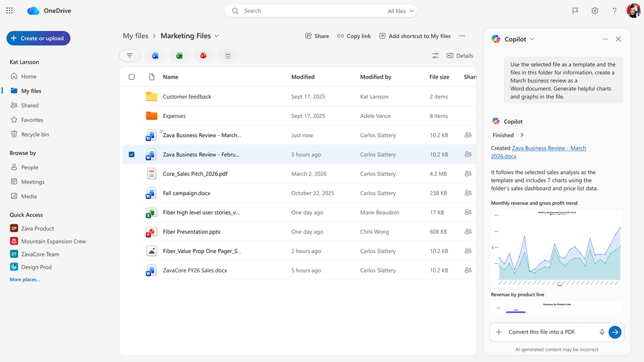Close the Copilot panel
Viewport: 644px width, 362px height.
point(618,39)
